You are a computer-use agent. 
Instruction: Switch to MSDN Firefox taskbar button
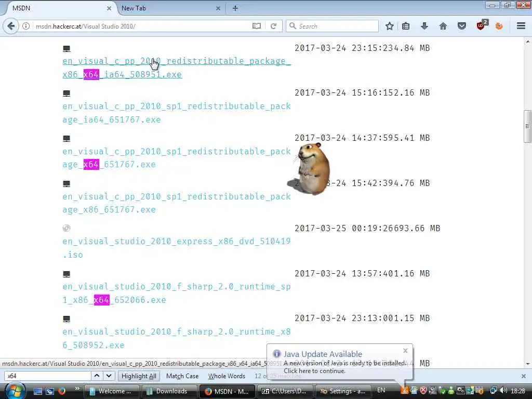(x=227, y=391)
